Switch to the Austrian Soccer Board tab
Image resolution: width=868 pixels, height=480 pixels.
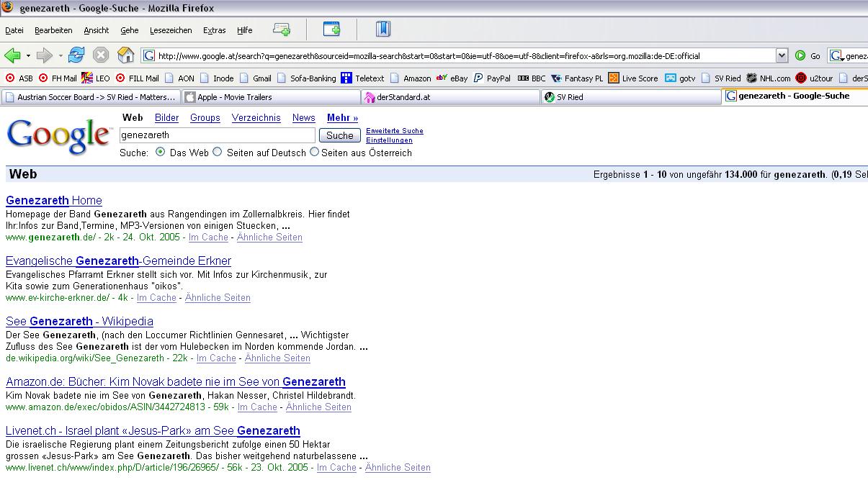[90, 96]
